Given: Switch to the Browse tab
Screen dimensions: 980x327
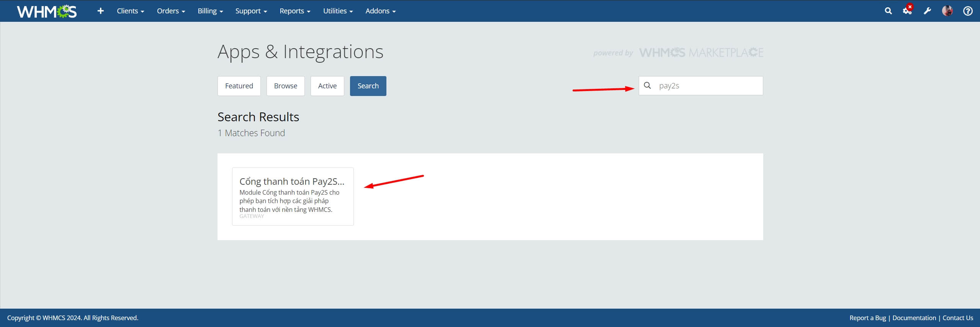Looking at the screenshot, I should pos(286,86).
